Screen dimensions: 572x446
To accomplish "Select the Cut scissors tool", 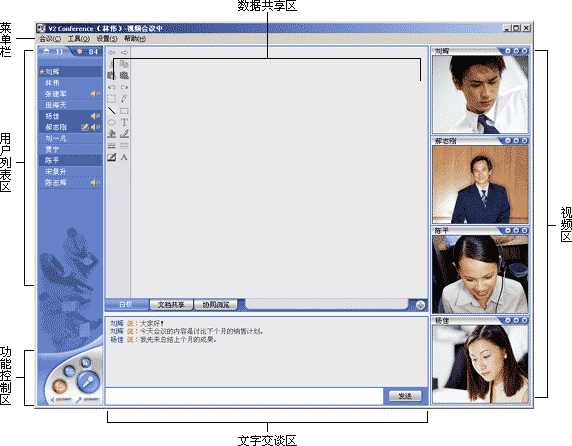I will (x=112, y=64).
